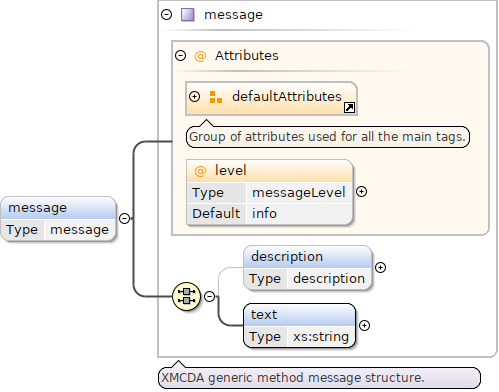The width and height of the screenshot is (499, 392).
Task: Click the description type value
Action: pyautogui.click(x=329, y=279)
